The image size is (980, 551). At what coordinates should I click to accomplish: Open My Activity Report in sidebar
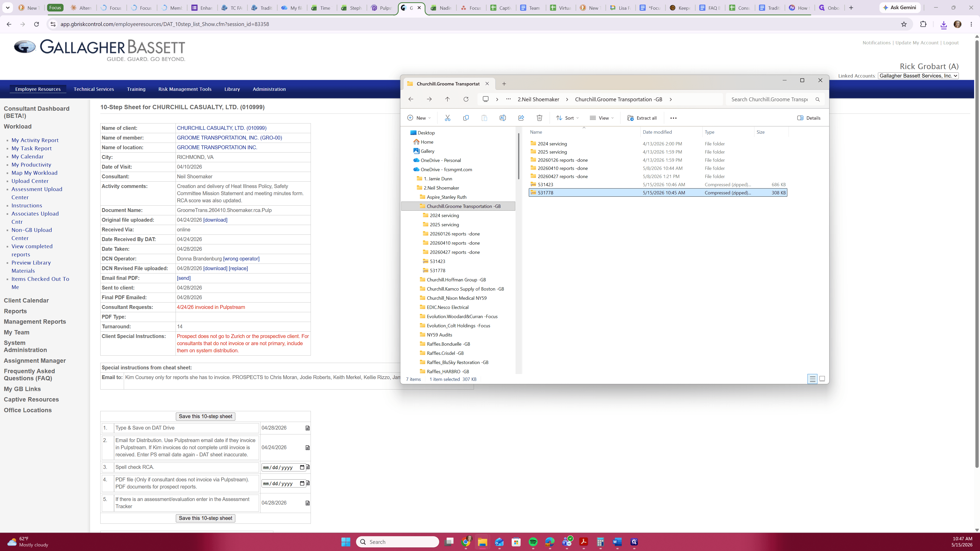point(35,140)
